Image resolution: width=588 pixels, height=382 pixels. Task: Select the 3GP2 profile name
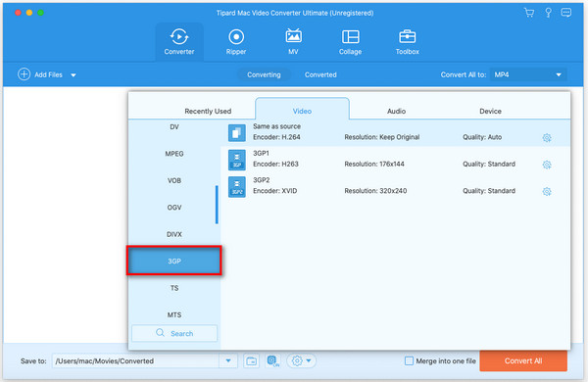click(x=262, y=180)
